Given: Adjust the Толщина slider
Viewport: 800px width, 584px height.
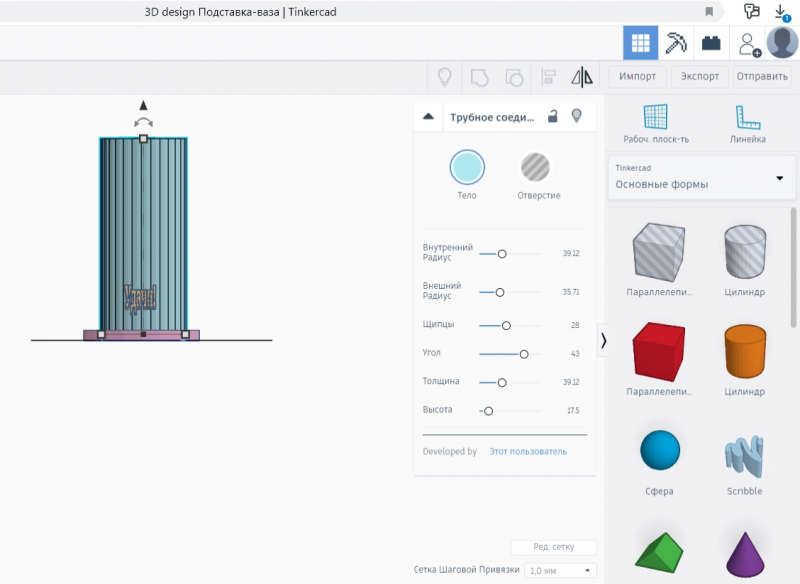Looking at the screenshot, I should coord(502,383).
